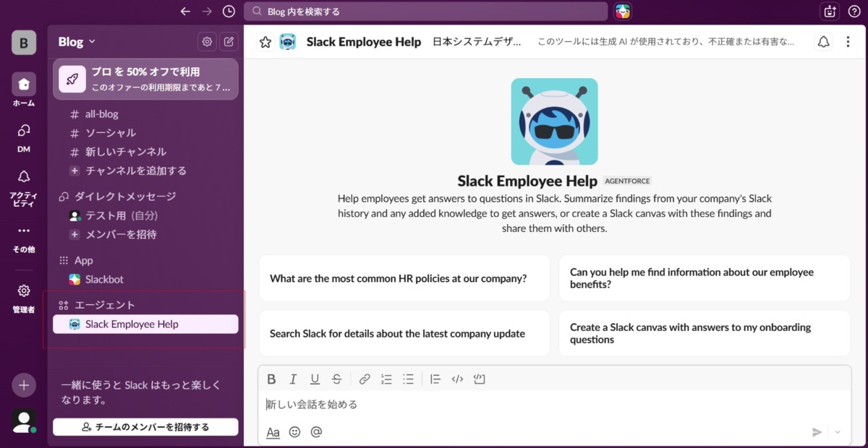Screen dimensions: 868x448
Task: Click the large robot agent avatar
Action: 554,121
